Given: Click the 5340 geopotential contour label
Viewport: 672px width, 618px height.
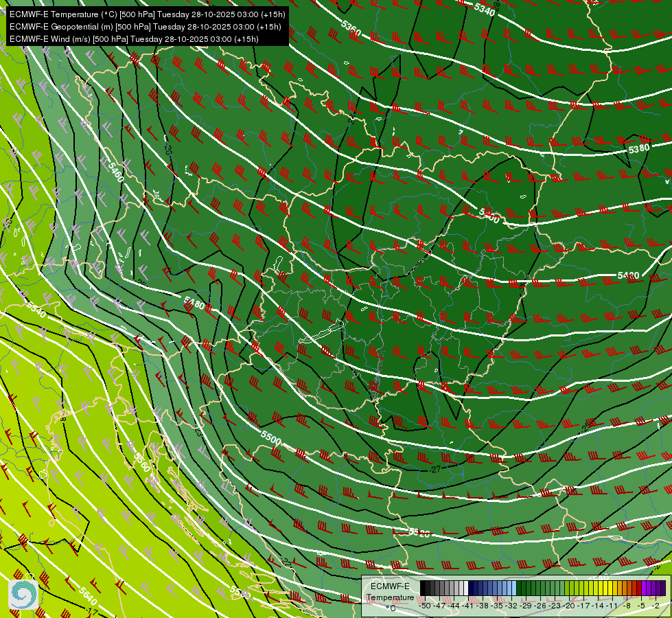Looking at the screenshot, I should tap(485, 9).
